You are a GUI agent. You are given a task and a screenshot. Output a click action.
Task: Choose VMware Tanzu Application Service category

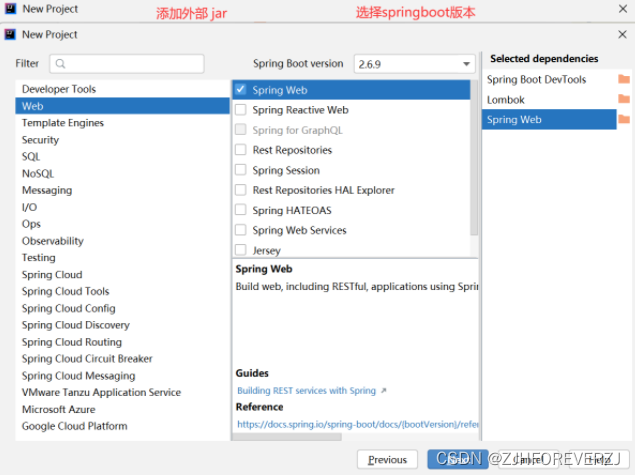point(122,392)
